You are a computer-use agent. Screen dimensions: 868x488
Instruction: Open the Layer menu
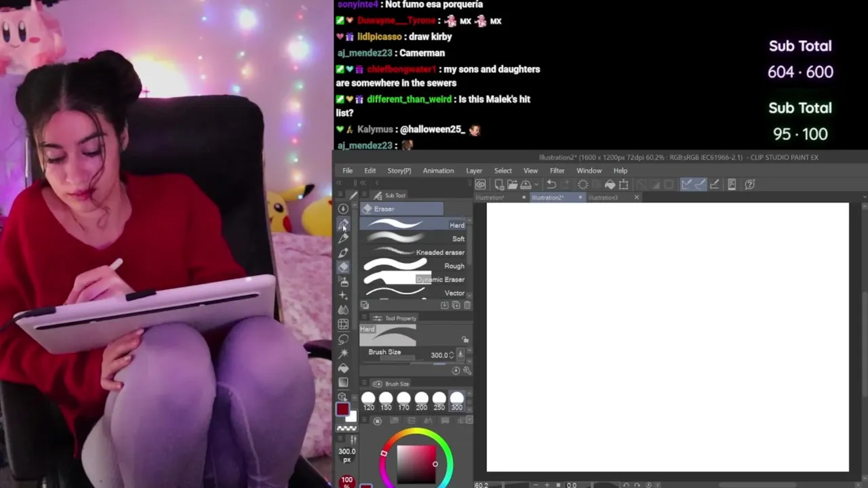[x=474, y=171]
